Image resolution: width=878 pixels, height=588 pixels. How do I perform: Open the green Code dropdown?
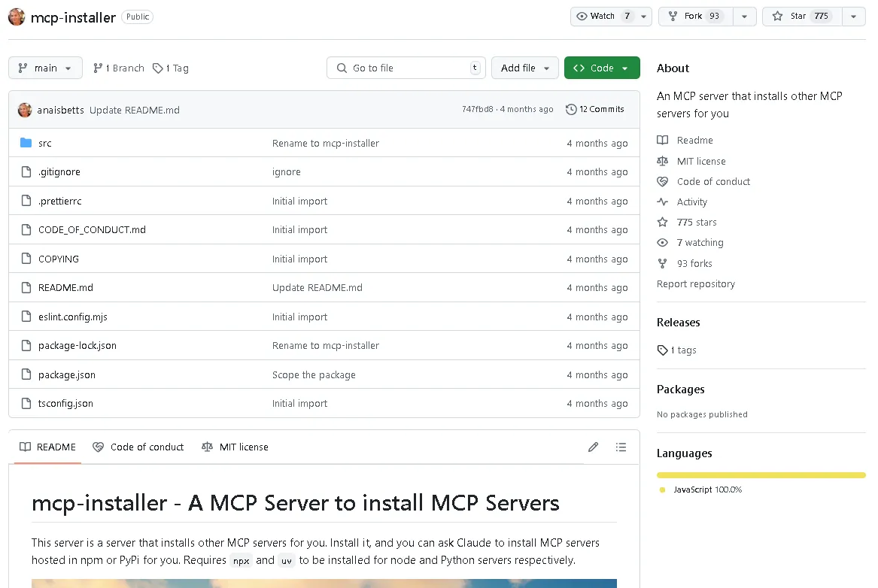tap(602, 68)
